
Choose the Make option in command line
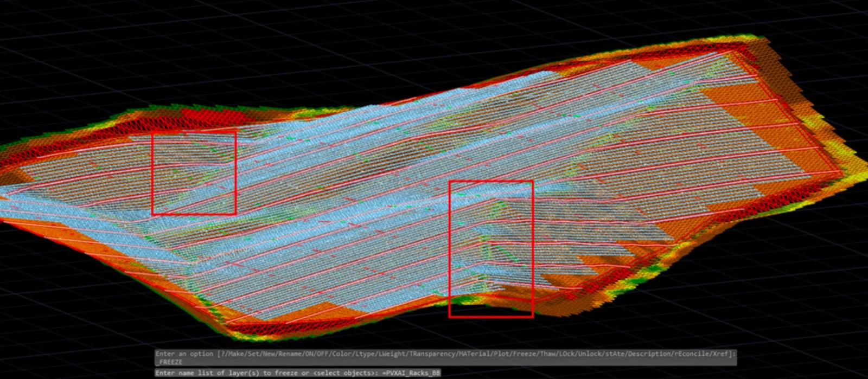point(236,354)
